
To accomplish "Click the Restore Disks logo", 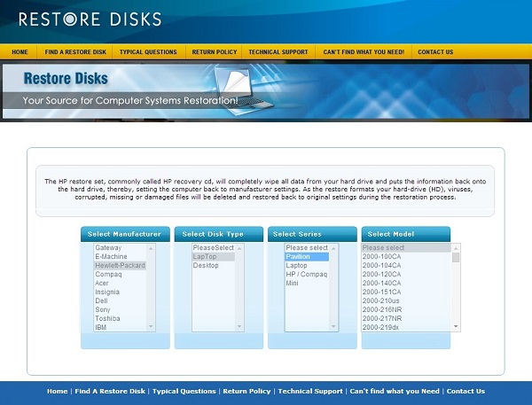I will (x=90, y=19).
